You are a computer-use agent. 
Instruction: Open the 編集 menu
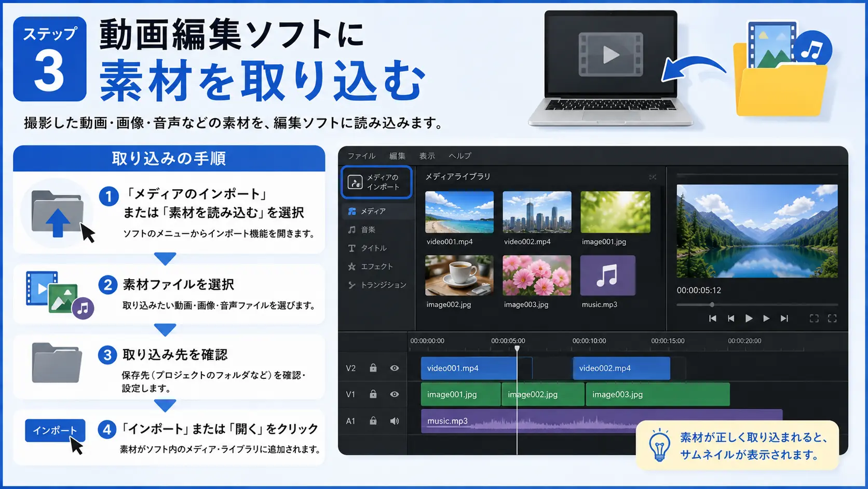click(397, 156)
